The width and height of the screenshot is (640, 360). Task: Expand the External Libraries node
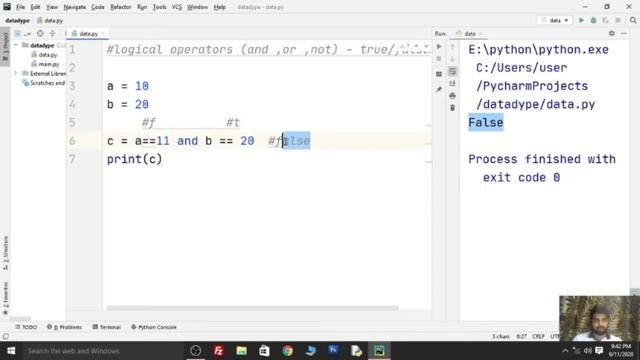click(x=16, y=73)
